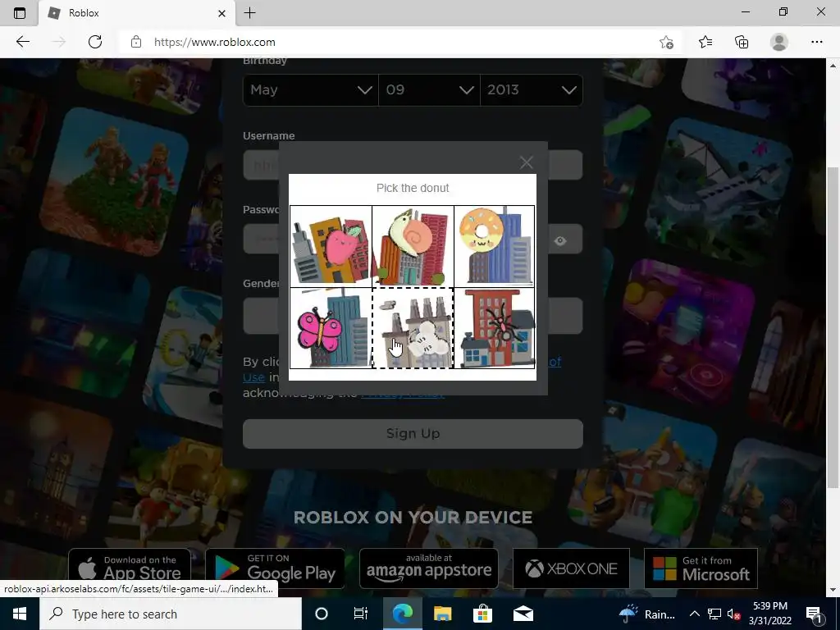Pick the donut image tile
The image size is (840, 630).
coord(494,246)
